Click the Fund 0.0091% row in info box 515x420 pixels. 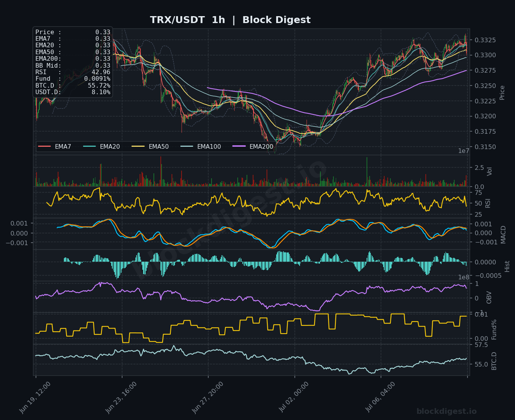73,79
